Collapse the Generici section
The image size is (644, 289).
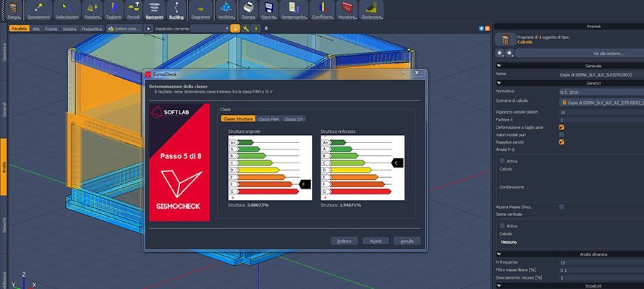click(x=499, y=83)
